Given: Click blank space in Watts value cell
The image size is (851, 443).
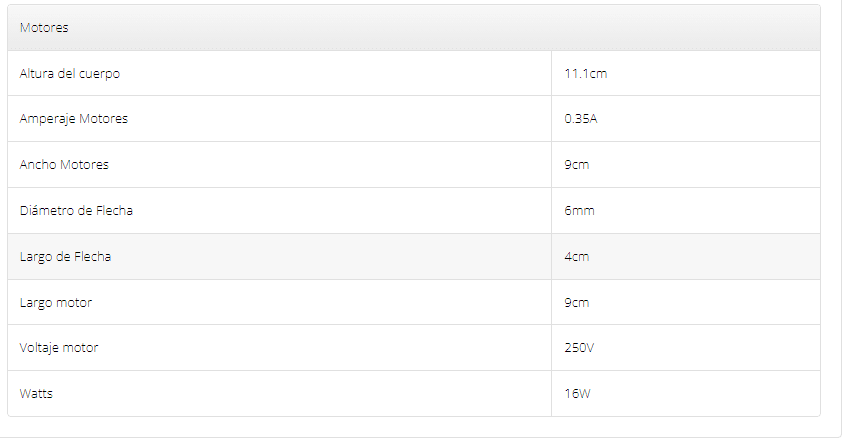Looking at the screenshot, I should coord(706,394).
